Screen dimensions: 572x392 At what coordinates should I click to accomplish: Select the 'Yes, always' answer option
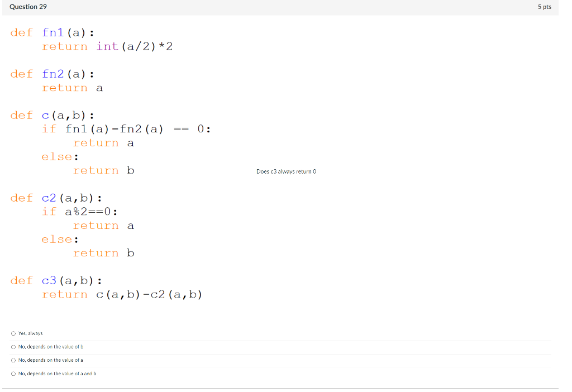(x=13, y=333)
